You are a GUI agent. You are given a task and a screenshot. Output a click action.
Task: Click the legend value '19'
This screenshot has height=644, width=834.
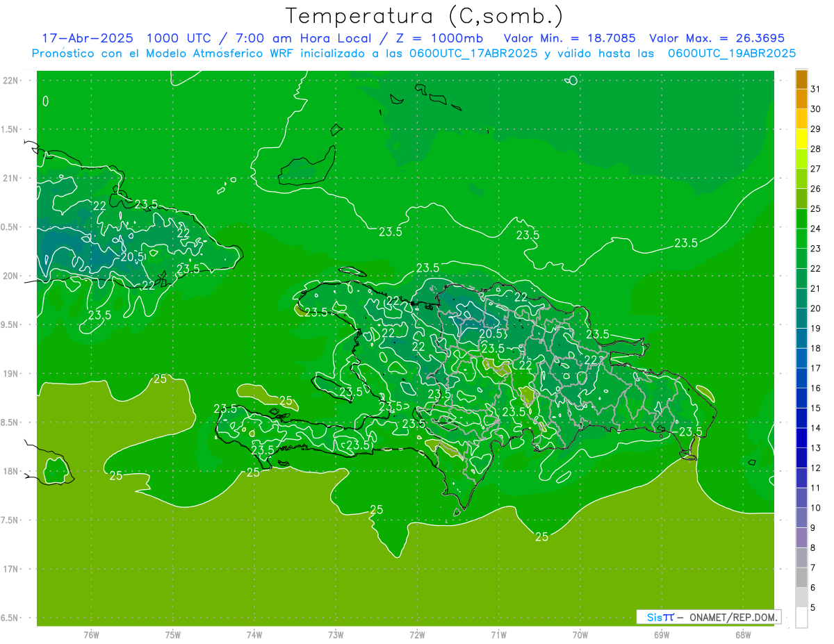click(x=815, y=329)
